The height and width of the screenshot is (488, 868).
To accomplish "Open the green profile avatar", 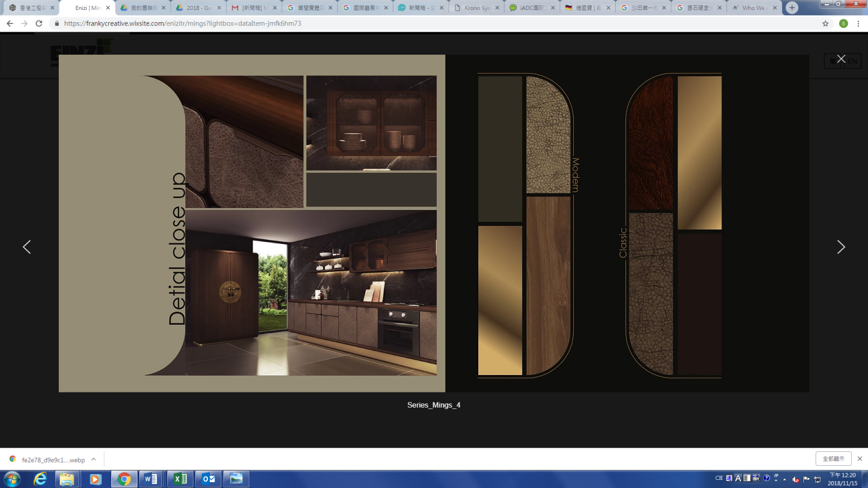I will pyautogui.click(x=843, y=24).
